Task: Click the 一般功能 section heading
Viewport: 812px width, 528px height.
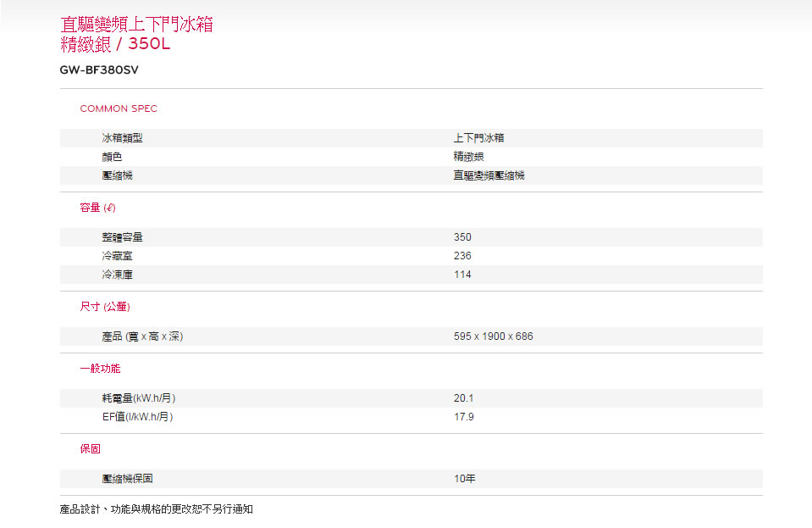Action: [100, 369]
